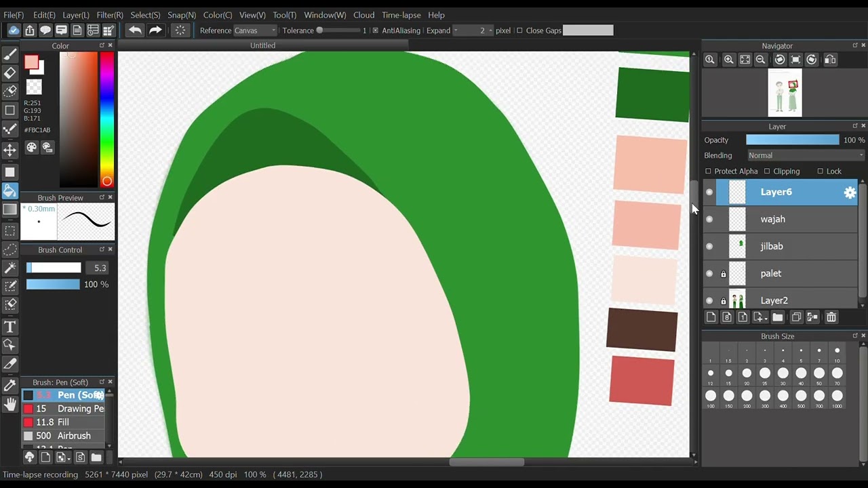Enable Protect Alpha checkbox
The height and width of the screenshot is (488, 868).
(708, 171)
